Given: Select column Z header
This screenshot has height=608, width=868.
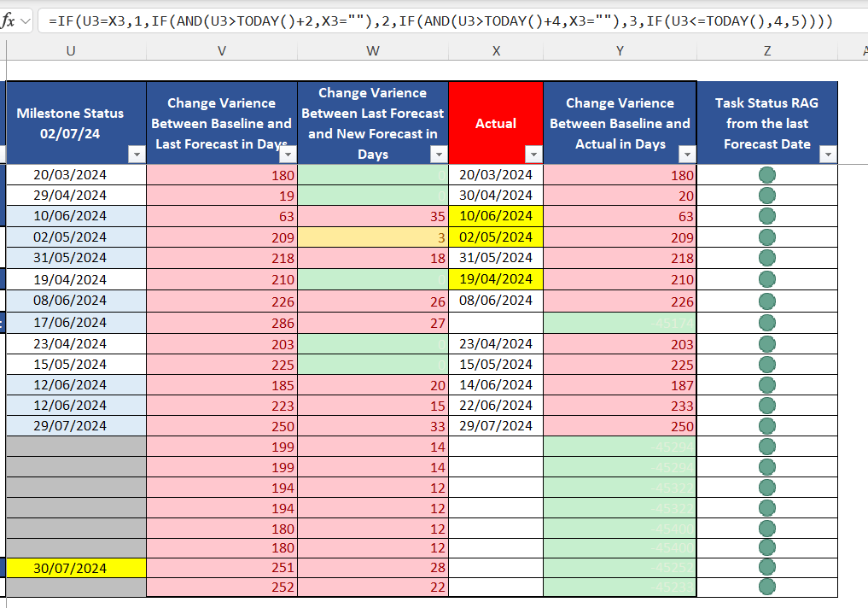Looking at the screenshot, I should [x=767, y=51].
